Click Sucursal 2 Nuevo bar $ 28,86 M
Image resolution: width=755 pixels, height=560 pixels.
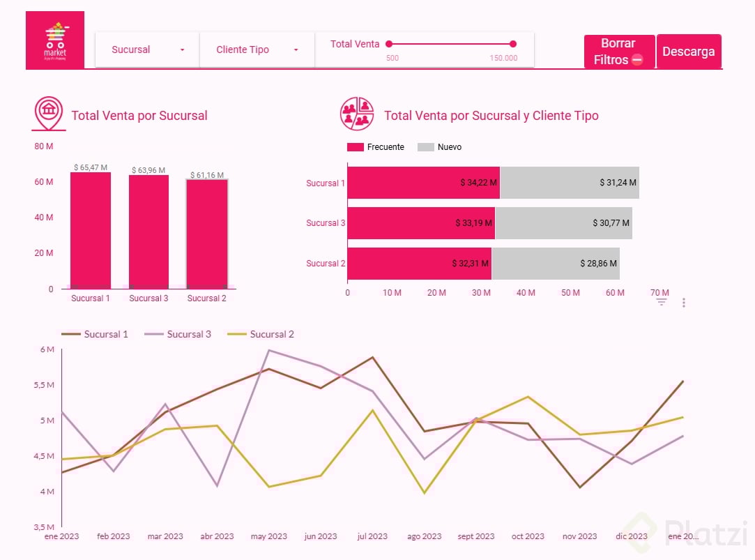point(556,264)
